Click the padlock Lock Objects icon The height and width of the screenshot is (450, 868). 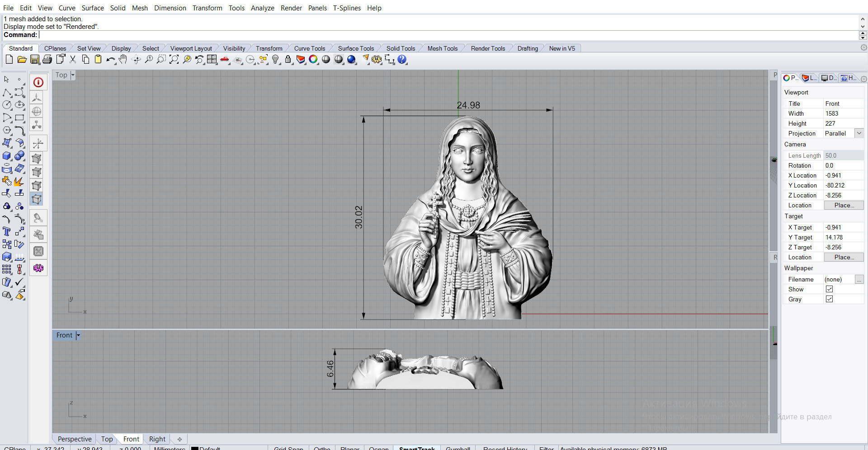click(x=288, y=59)
